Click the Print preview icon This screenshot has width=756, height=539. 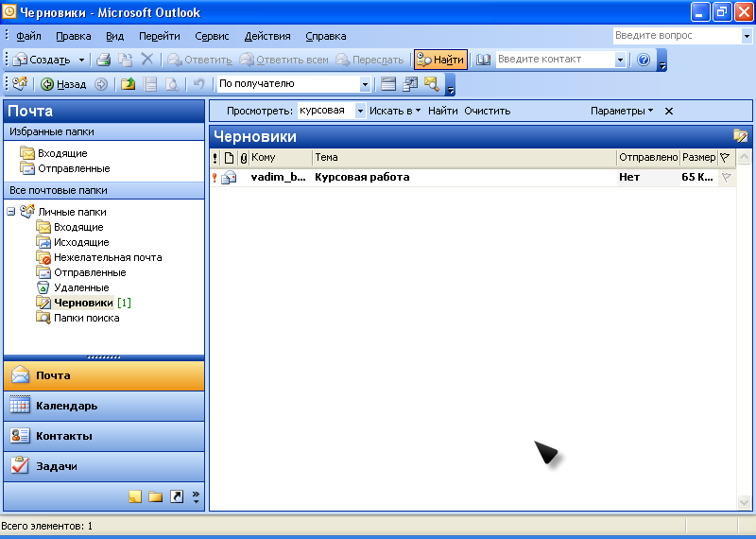pyautogui.click(x=172, y=84)
